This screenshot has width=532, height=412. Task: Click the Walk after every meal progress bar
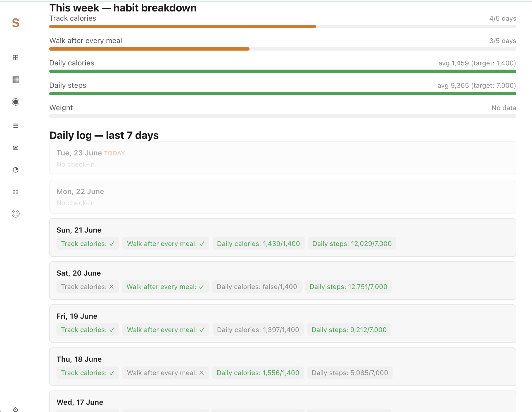point(282,49)
